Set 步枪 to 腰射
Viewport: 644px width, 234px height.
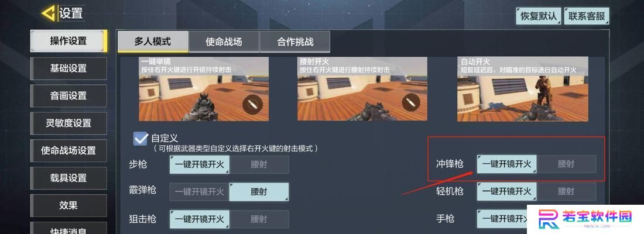click(259, 164)
